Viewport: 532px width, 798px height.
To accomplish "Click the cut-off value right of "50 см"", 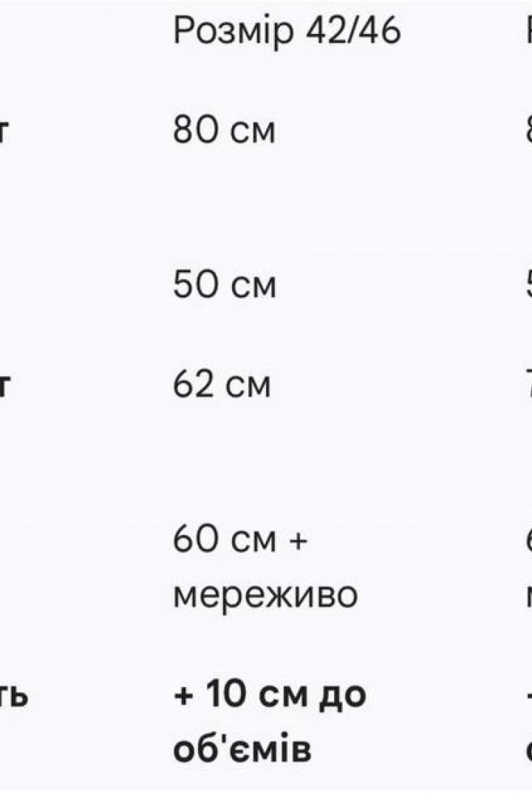I will 528,285.
